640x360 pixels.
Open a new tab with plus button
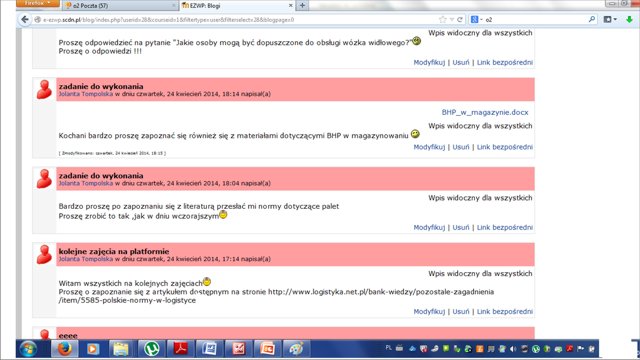302,5
